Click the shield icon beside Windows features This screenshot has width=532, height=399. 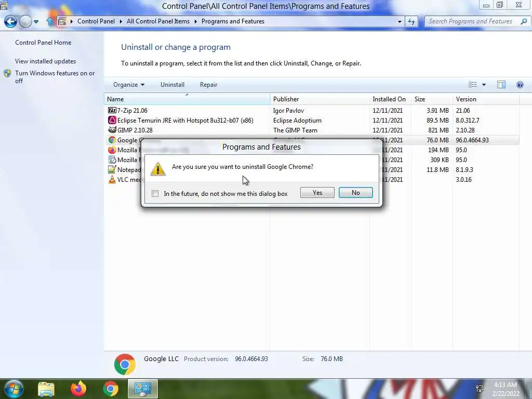pos(7,73)
